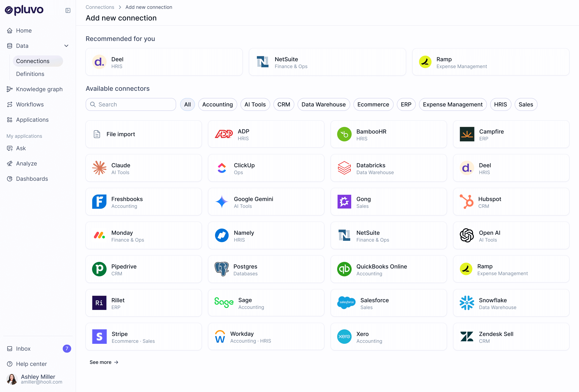This screenshot has width=579, height=392.
Task: Click the Home house icon
Action: click(10, 31)
